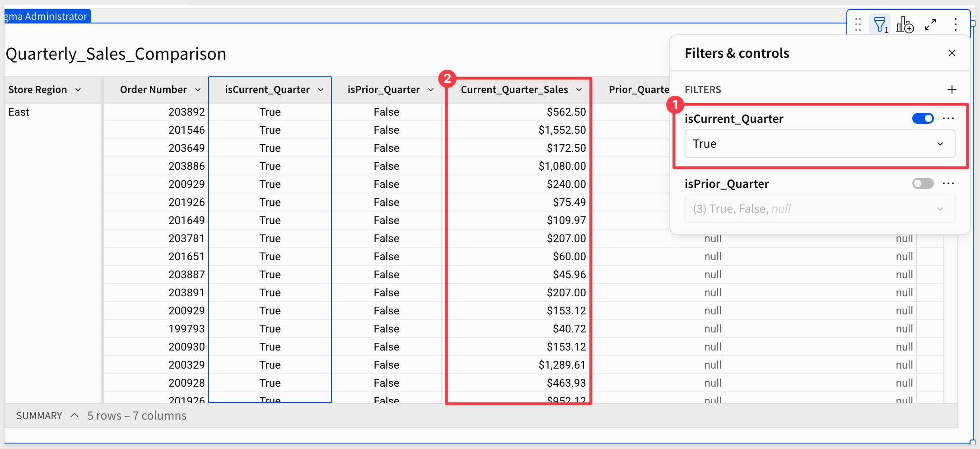This screenshot has height=449, width=980.
Task: Open more options for isPrior_Quarter filter
Action: pos(948,183)
